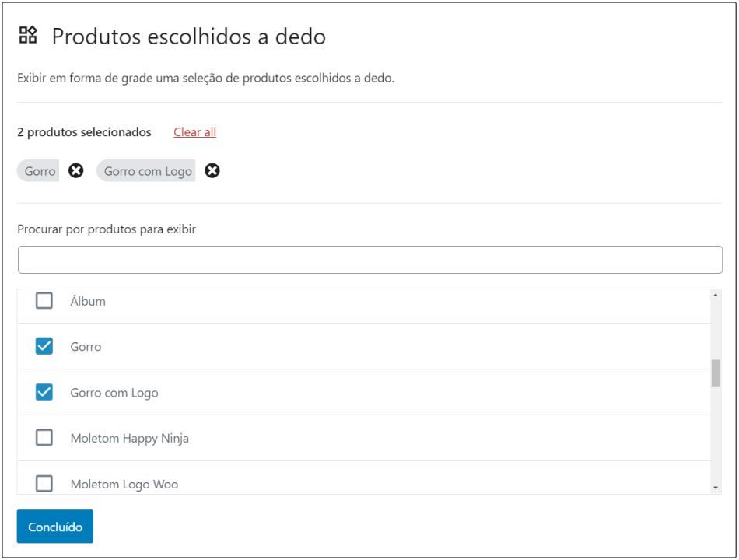This screenshot has height=560, width=739.
Task: Check the Álbum checkbox
Action: coord(44,301)
